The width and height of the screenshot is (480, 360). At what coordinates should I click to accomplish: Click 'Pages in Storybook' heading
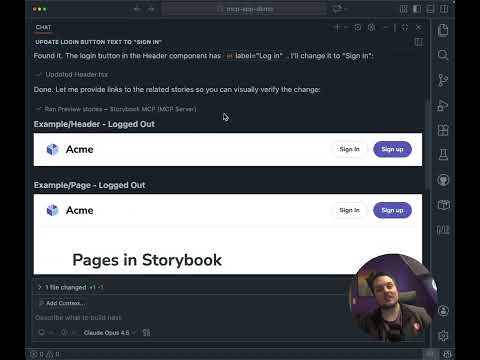tap(147, 260)
